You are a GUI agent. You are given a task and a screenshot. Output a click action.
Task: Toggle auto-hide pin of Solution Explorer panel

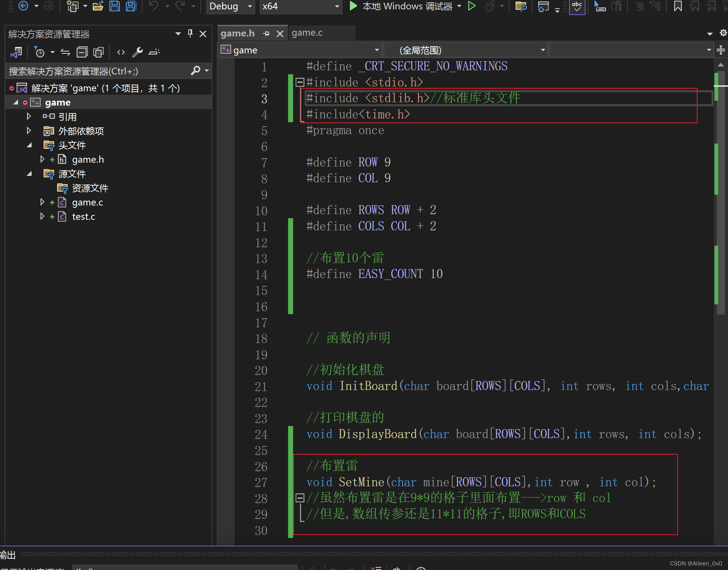(x=190, y=34)
